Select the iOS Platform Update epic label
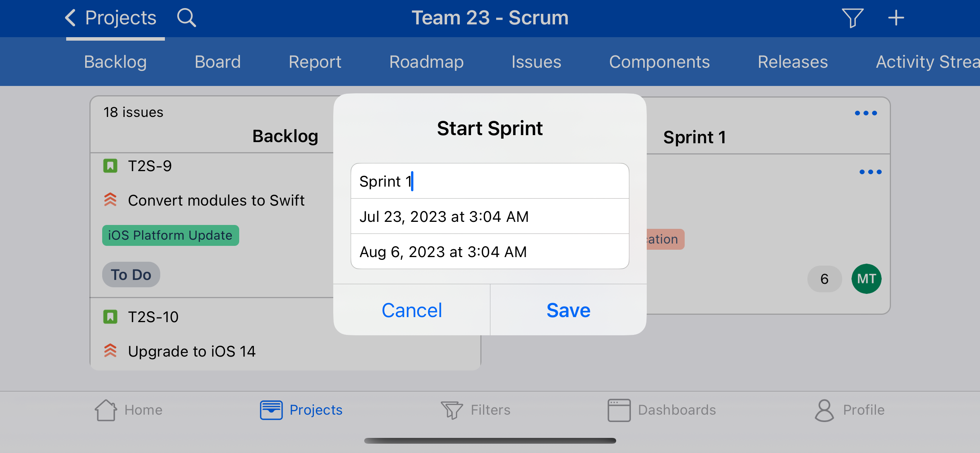980x453 pixels. point(170,235)
